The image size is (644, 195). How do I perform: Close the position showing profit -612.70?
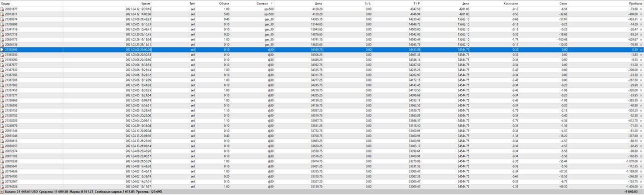pyautogui.click(x=642, y=121)
